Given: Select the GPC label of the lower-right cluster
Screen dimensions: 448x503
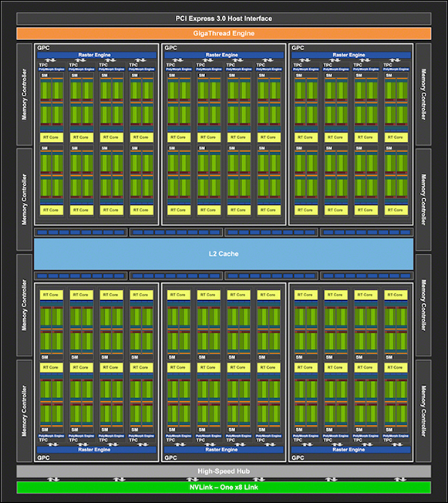Looking at the screenshot, I should (298, 457).
